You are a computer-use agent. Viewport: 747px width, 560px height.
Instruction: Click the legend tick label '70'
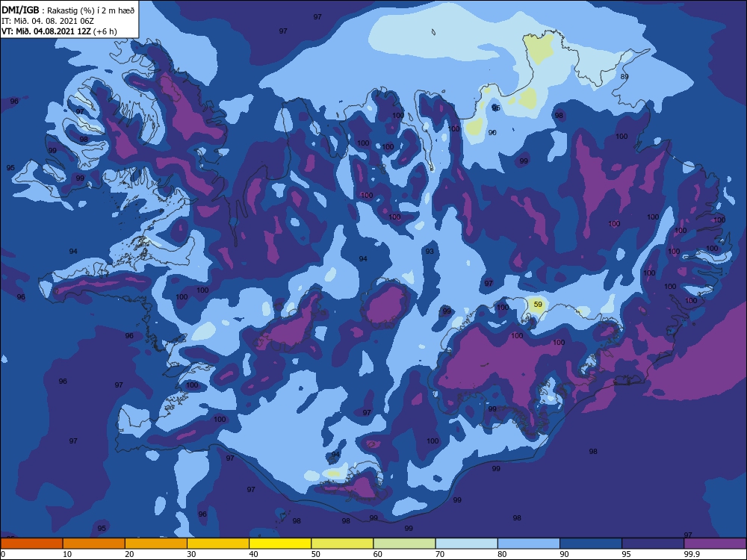pos(440,554)
